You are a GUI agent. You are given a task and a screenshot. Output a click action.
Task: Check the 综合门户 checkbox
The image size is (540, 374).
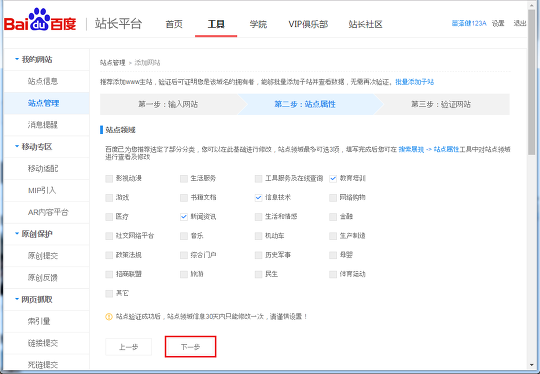(184, 255)
